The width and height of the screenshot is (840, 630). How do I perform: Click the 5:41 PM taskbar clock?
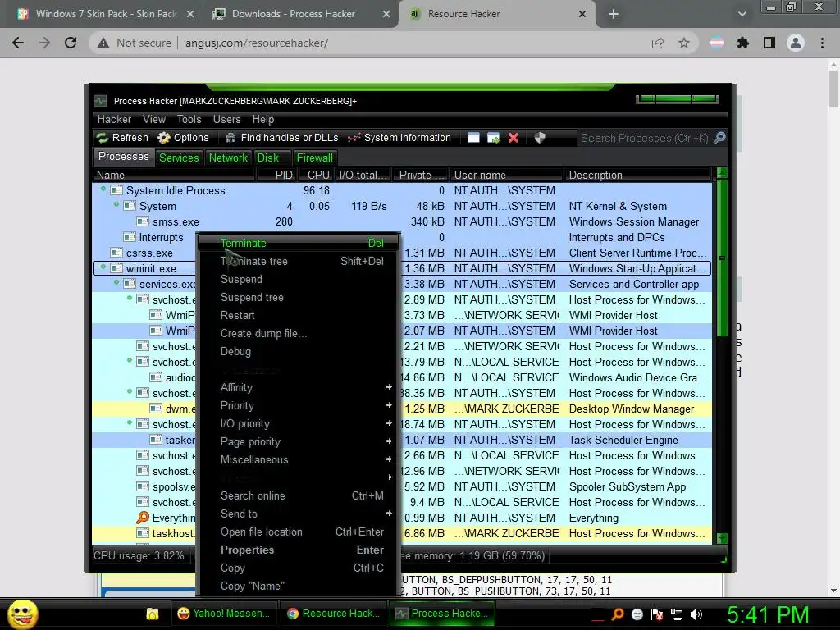click(x=768, y=614)
